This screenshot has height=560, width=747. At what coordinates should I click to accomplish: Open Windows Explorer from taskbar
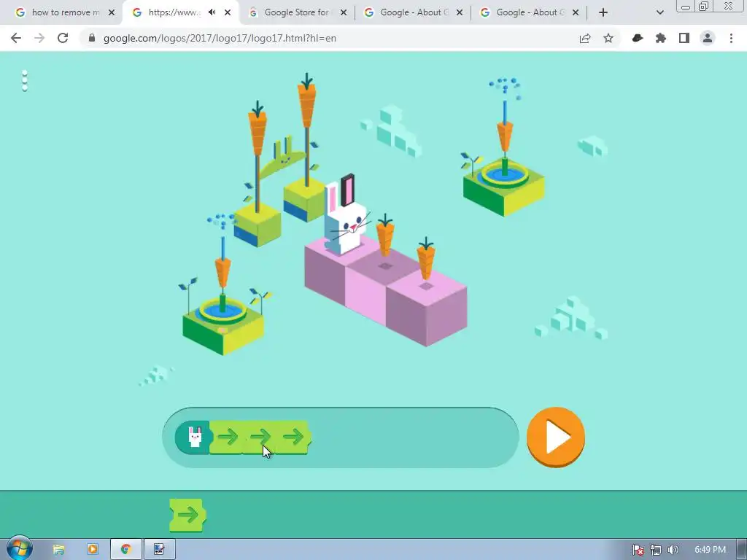click(58, 550)
